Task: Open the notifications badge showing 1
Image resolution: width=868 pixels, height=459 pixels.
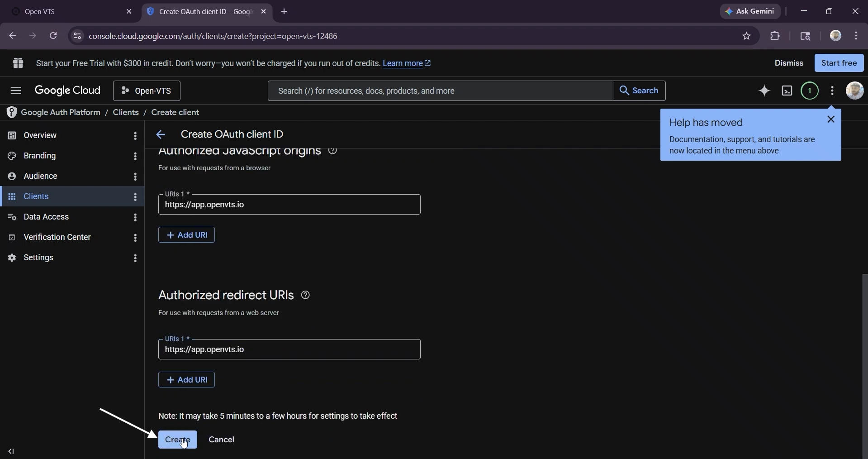Action: pyautogui.click(x=810, y=91)
